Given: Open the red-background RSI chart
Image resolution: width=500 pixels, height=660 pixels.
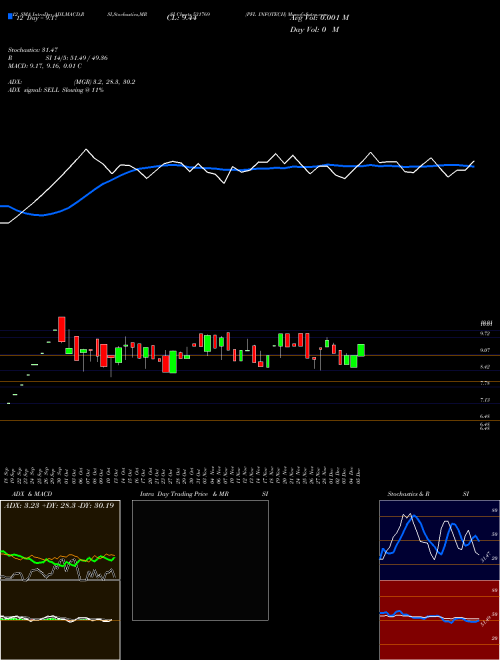Looking at the screenshot, I should tap(439, 620).
